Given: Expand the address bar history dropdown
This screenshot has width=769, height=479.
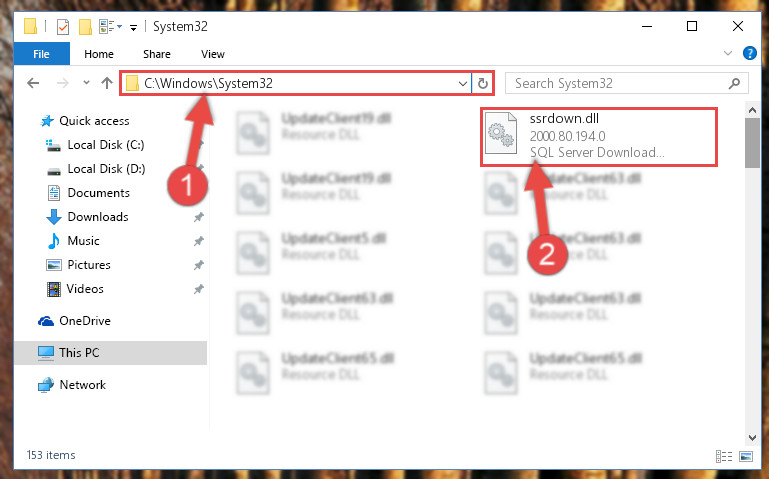Looking at the screenshot, I should click(x=462, y=83).
